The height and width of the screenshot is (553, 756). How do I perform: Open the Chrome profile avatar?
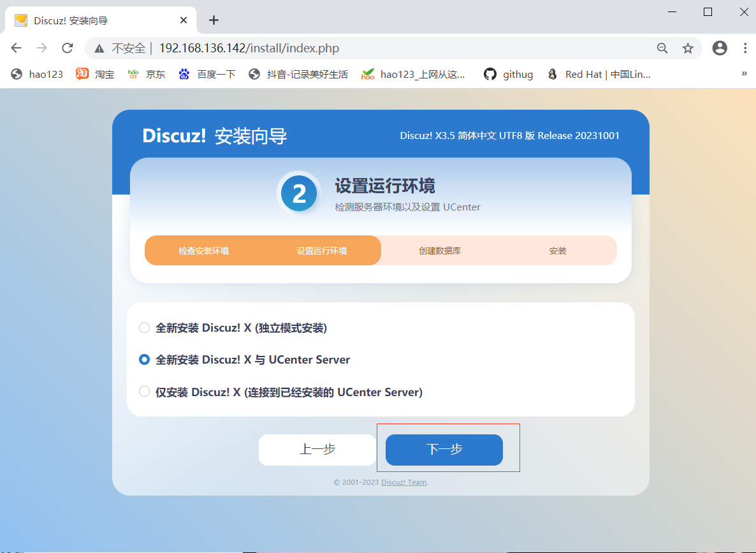(720, 48)
